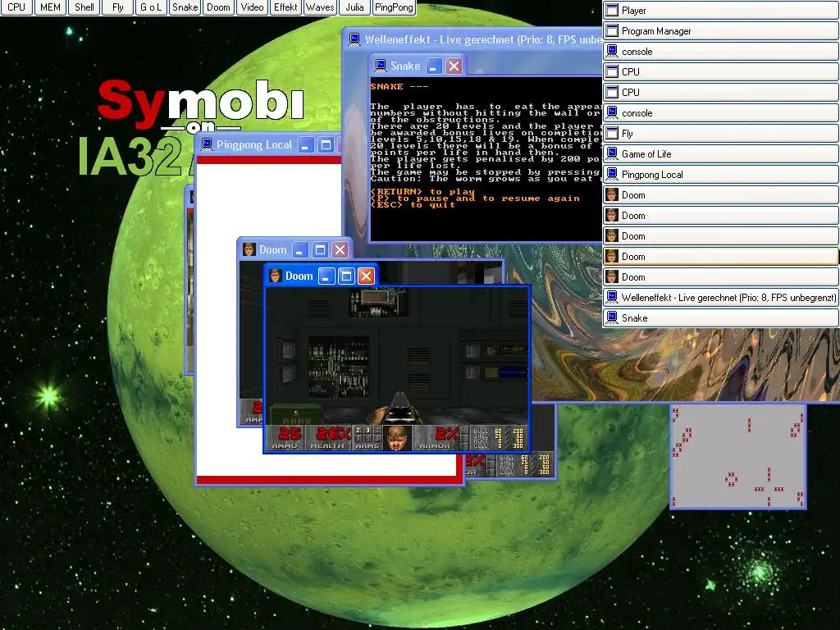Click the Program Manager task icon
The width and height of the screenshot is (840, 630).
coord(612,31)
